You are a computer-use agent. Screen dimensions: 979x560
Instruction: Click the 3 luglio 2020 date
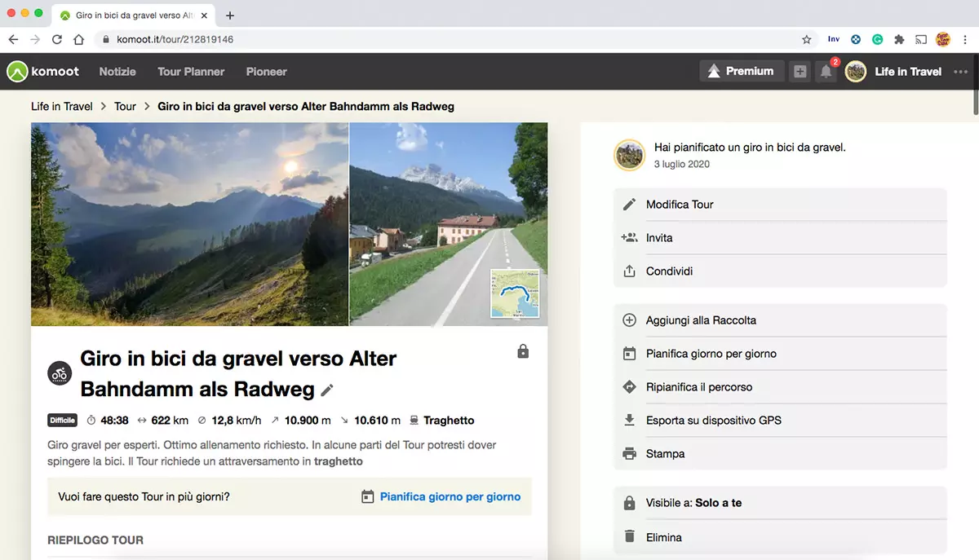[x=682, y=164]
